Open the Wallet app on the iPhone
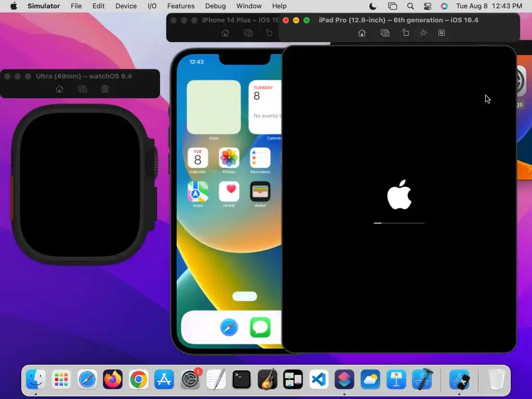This screenshot has width=532, height=399. click(x=260, y=191)
